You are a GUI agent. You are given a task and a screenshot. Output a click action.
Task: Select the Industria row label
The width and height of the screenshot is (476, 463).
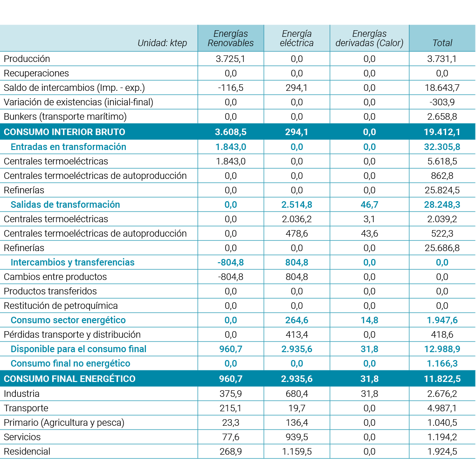click(x=21, y=394)
